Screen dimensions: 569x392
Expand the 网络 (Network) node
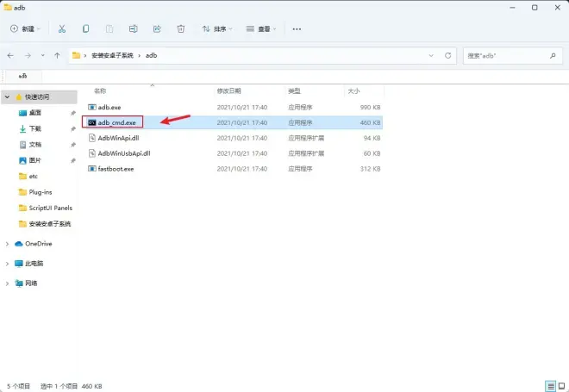pos(7,283)
